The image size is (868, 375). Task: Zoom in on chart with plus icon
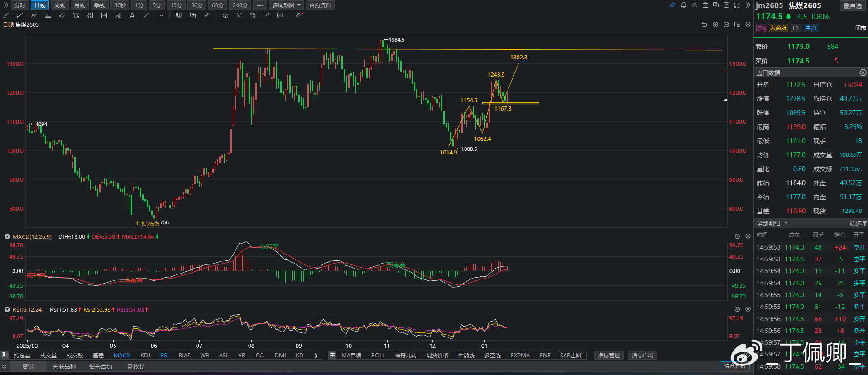715,24
